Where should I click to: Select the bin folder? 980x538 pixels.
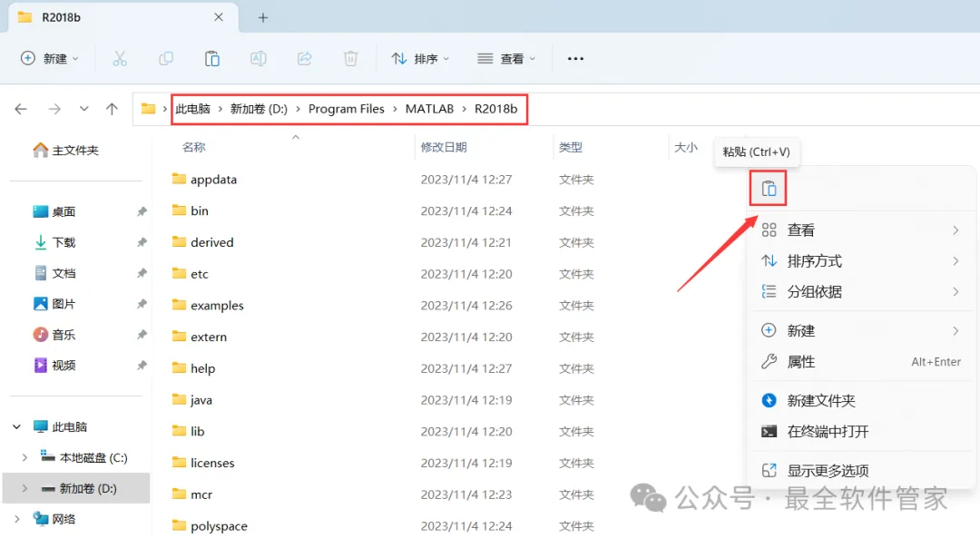point(200,210)
